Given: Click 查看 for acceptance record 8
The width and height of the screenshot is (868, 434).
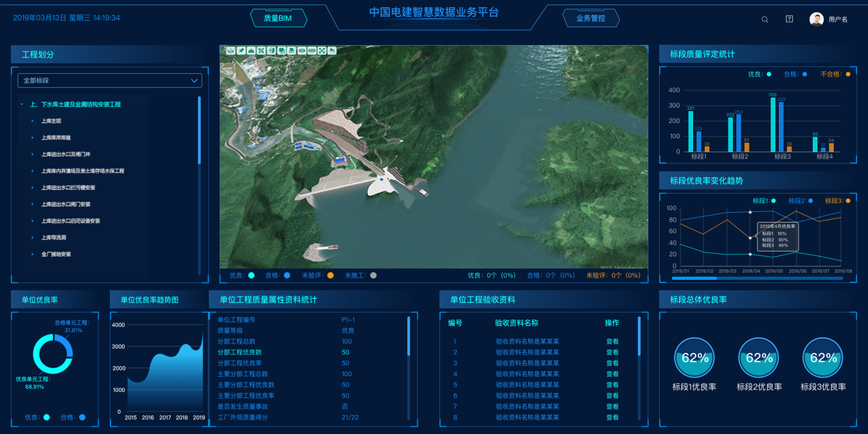Looking at the screenshot, I should [612, 417].
